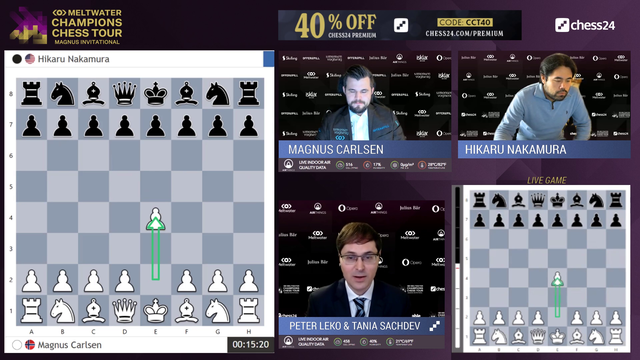Select the black queen on d8

[x=124, y=93]
